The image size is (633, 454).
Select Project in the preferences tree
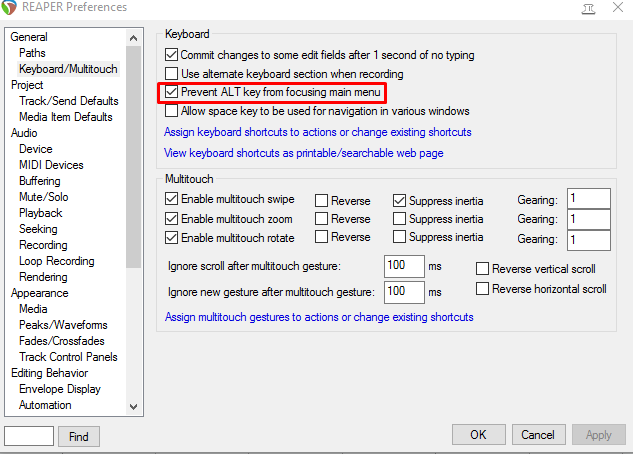point(27,85)
